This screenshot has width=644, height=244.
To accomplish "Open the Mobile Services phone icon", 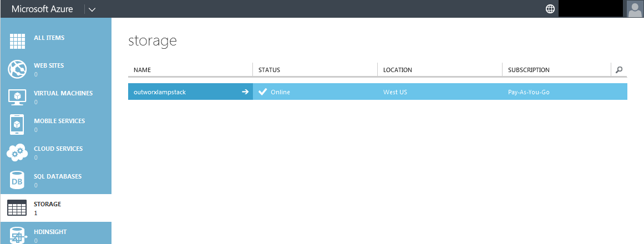I will [x=17, y=125].
